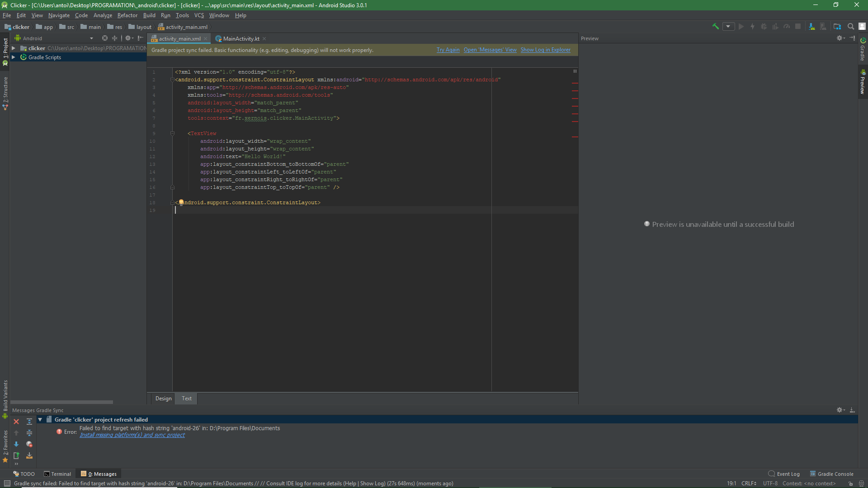This screenshot has width=868, height=488.
Task: Switch to the Text tab of layout editor
Action: [187, 399]
